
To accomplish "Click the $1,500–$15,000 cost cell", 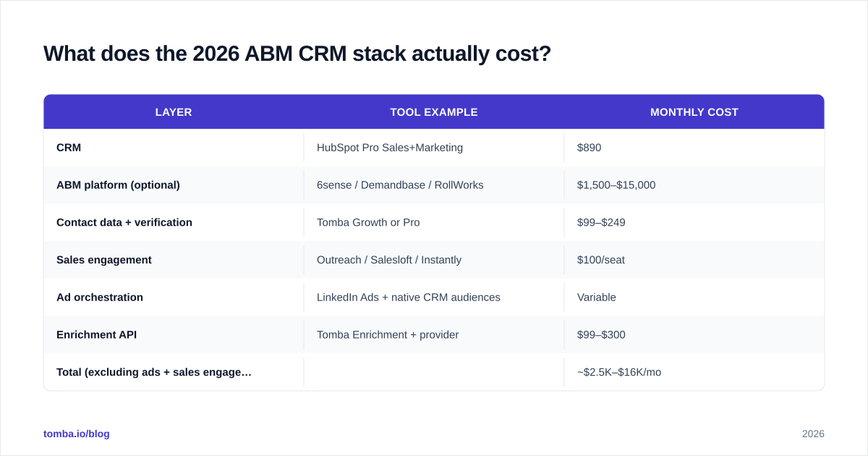I will 616,185.
